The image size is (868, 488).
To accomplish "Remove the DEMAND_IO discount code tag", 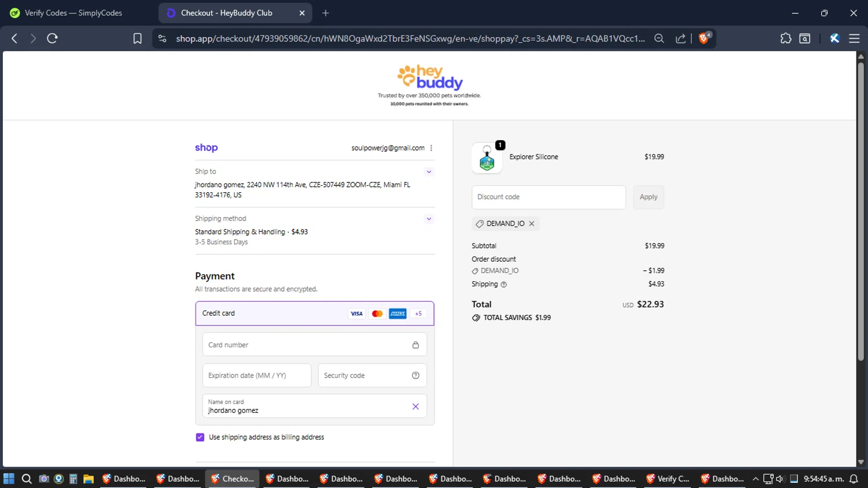I will click(532, 223).
